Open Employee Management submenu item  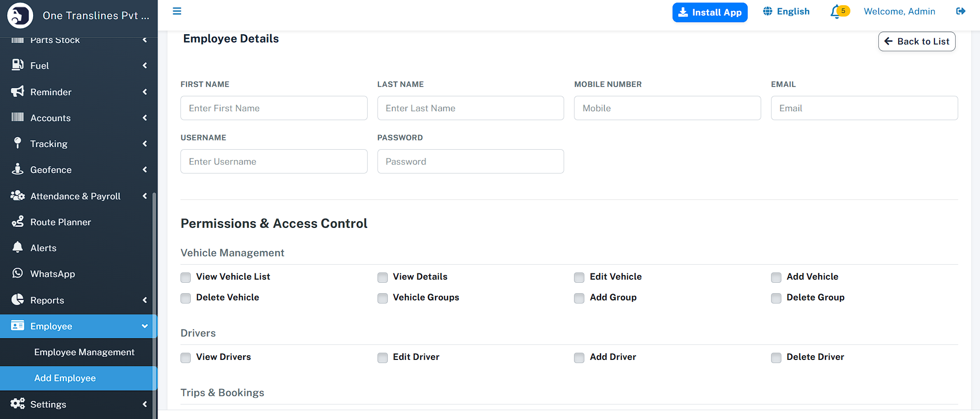pyautogui.click(x=84, y=352)
